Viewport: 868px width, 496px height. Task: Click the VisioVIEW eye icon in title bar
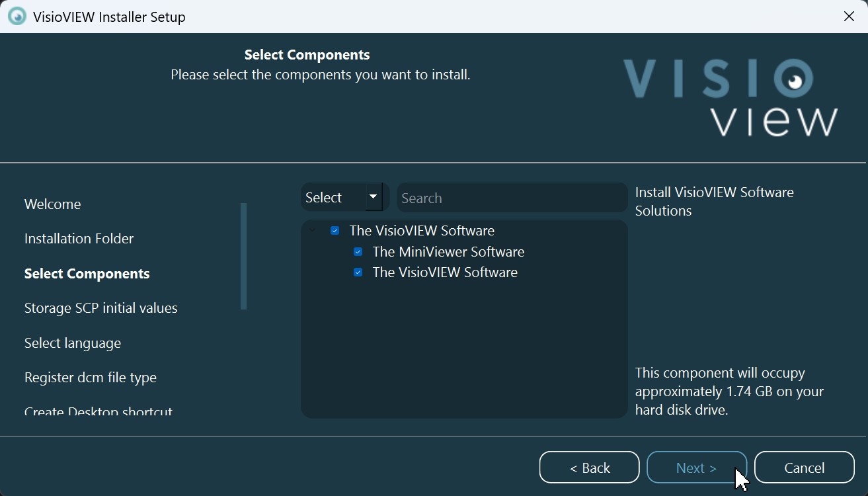[x=17, y=17]
